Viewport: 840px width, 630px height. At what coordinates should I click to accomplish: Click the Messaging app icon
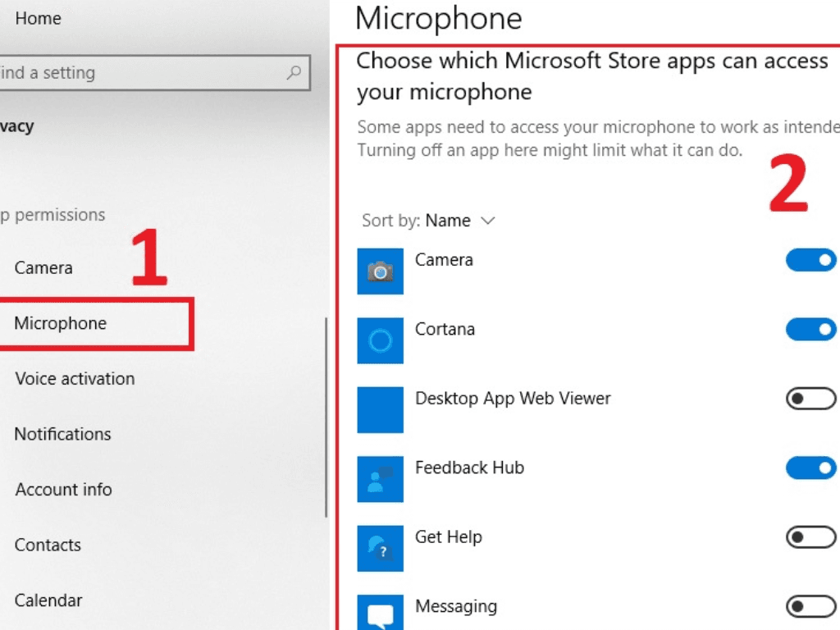pos(380,613)
